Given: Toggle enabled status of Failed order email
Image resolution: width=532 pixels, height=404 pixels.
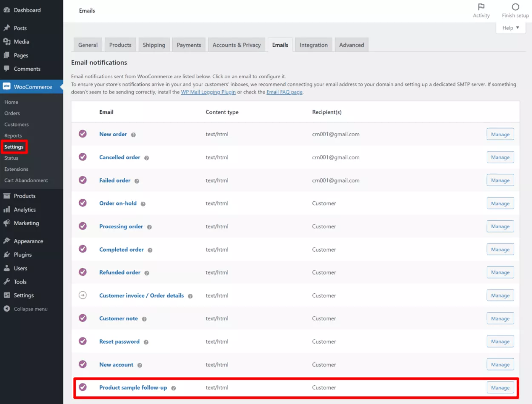Looking at the screenshot, I should click(83, 180).
